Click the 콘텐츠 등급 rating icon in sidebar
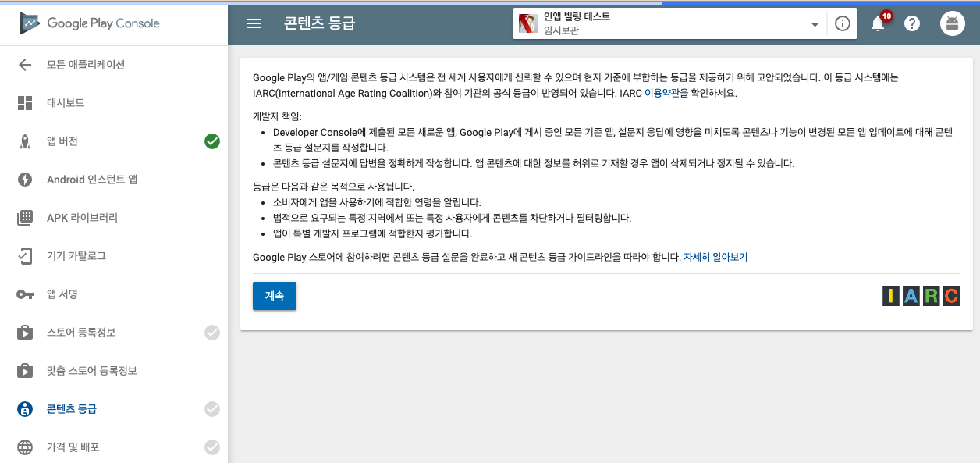980x463 pixels. click(25, 409)
